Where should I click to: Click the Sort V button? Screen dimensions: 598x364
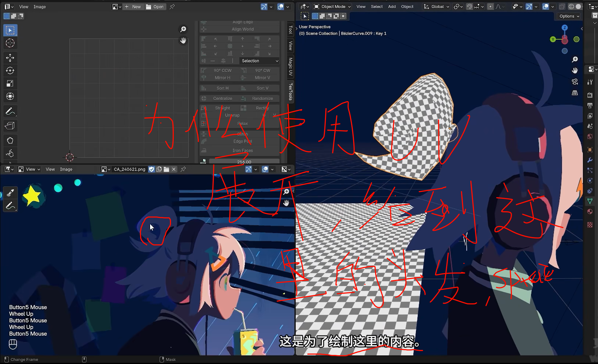[260, 88]
